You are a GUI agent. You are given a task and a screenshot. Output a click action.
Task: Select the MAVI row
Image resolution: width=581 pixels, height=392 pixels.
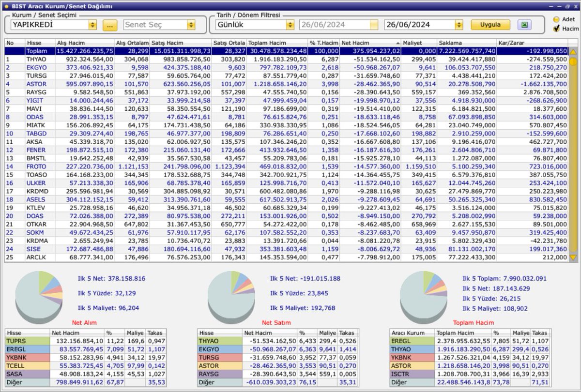click(286, 108)
